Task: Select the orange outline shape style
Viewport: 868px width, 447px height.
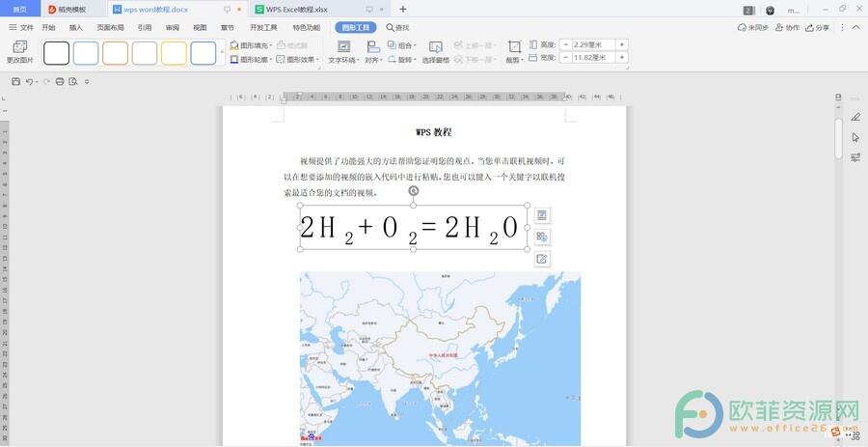Action: point(115,53)
